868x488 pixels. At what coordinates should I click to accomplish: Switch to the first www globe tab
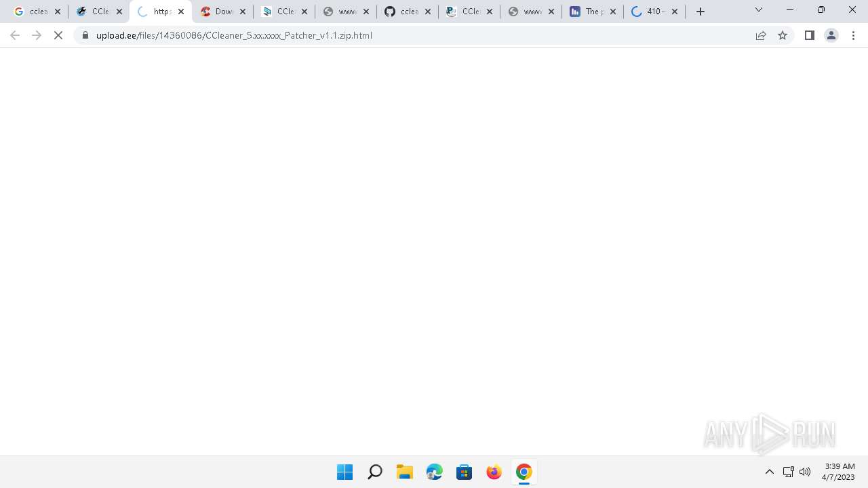pyautogui.click(x=346, y=12)
